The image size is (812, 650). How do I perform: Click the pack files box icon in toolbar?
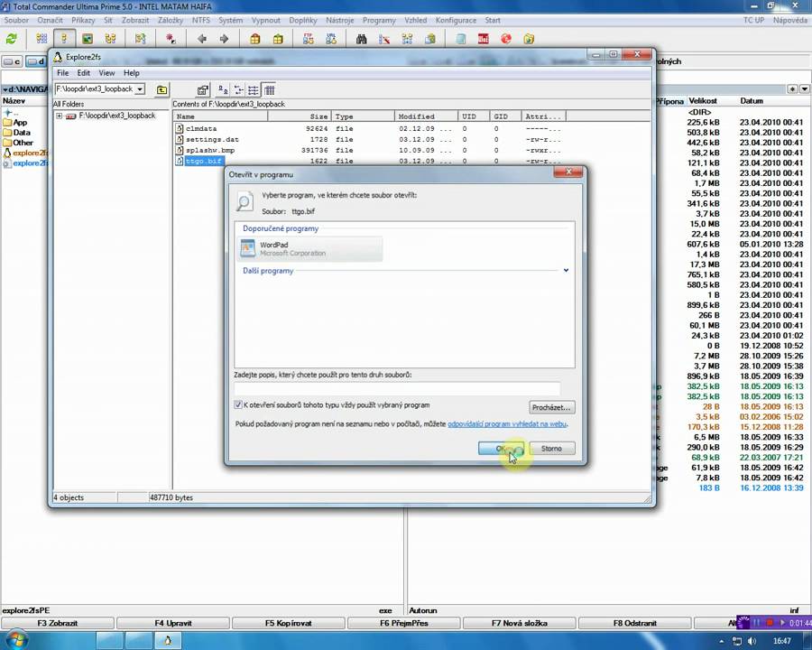(x=254, y=39)
